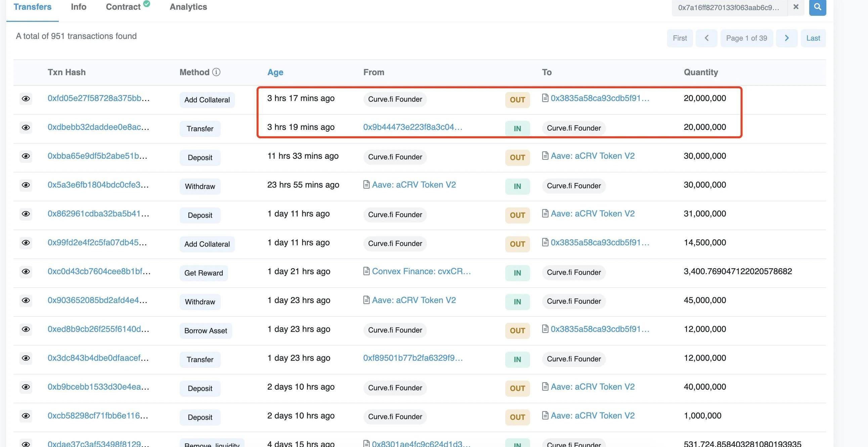Click the First page button
Image resolution: width=868 pixels, height=447 pixels.
[x=679, y=38]
